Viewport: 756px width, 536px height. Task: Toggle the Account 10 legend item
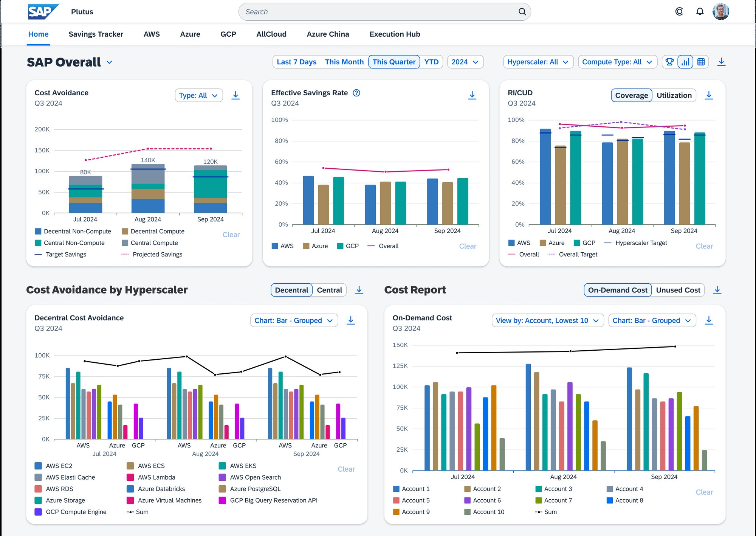[484, 512]
